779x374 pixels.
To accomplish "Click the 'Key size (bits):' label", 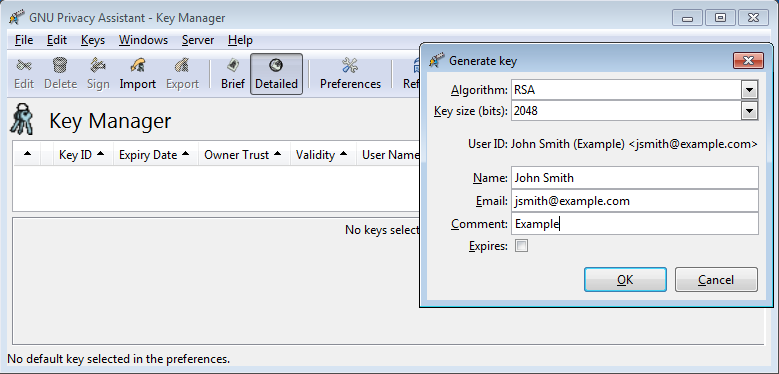I will pos(470,111).
